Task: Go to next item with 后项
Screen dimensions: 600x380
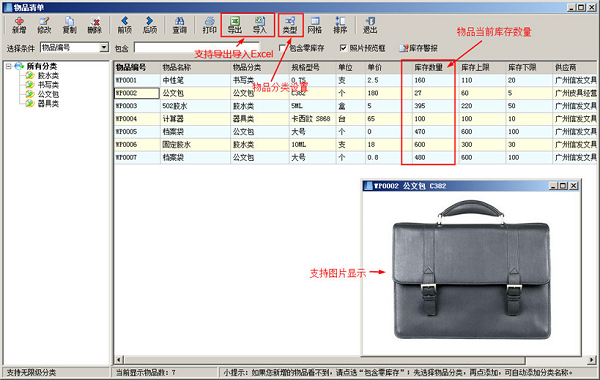Action: click(x=150, y=25)
